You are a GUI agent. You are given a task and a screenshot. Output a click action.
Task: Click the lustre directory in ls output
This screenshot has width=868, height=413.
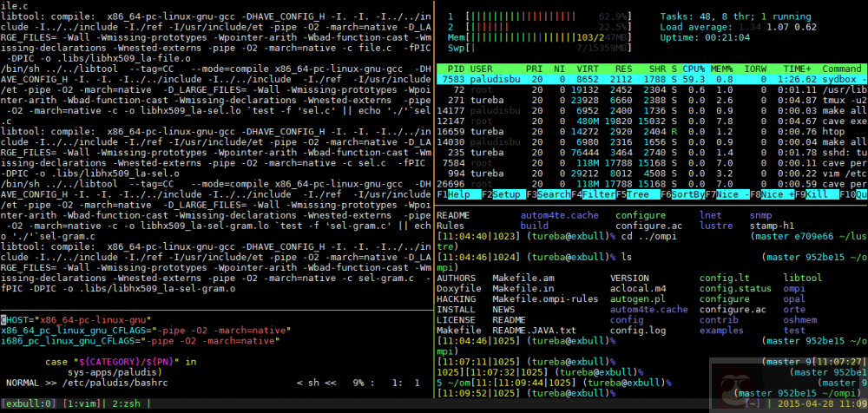tap(716, 226)
